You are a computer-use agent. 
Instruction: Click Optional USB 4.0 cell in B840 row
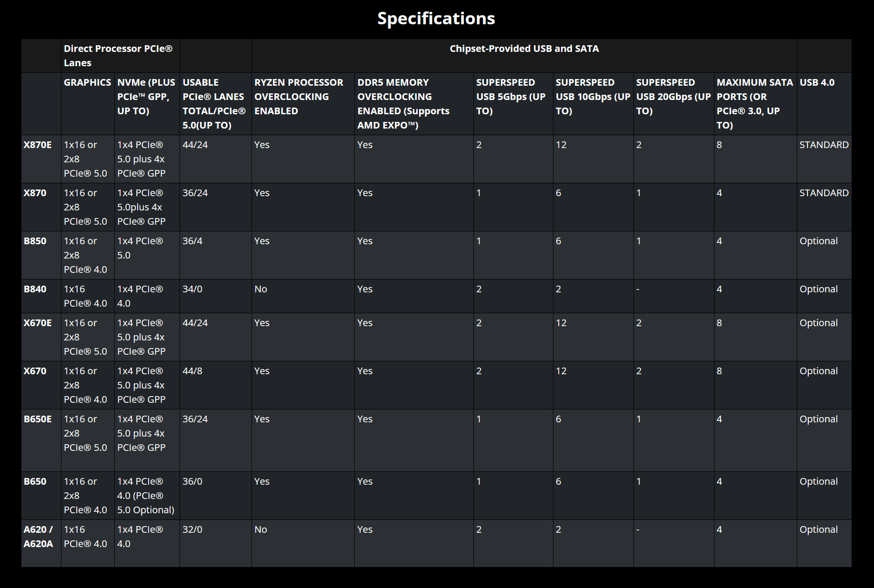click(x=824, y=296)
